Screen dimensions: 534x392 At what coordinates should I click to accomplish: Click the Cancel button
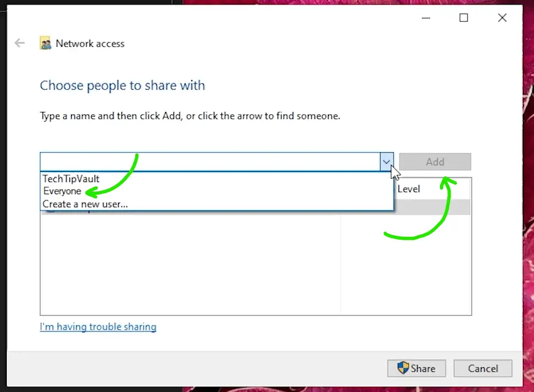(483, 368)
